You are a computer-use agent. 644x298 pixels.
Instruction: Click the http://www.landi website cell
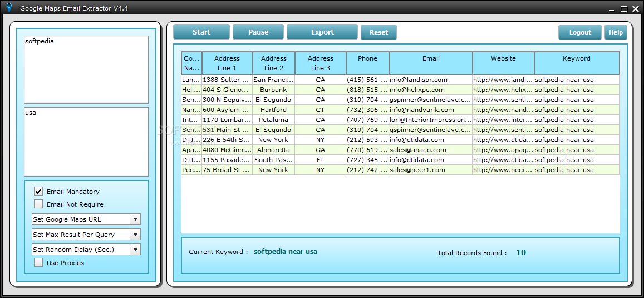pyautogui.click(x=503, y=80)
